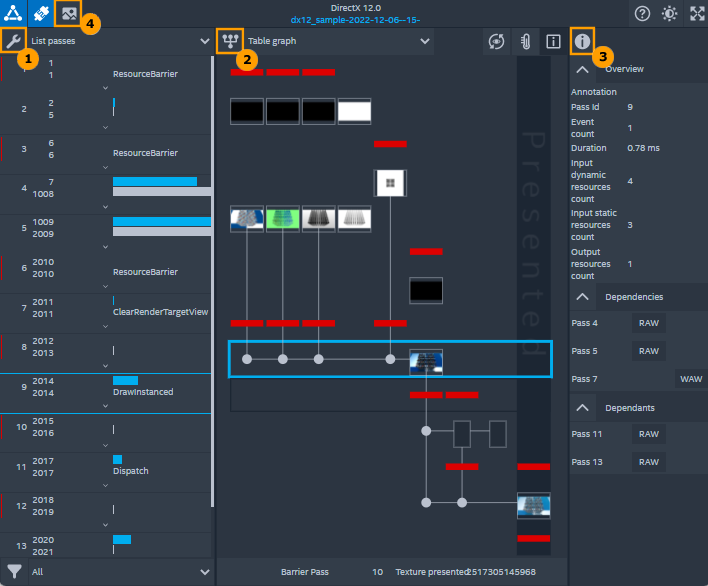Expand pass 9 DrawInstanced chevron

click(105, 406)
